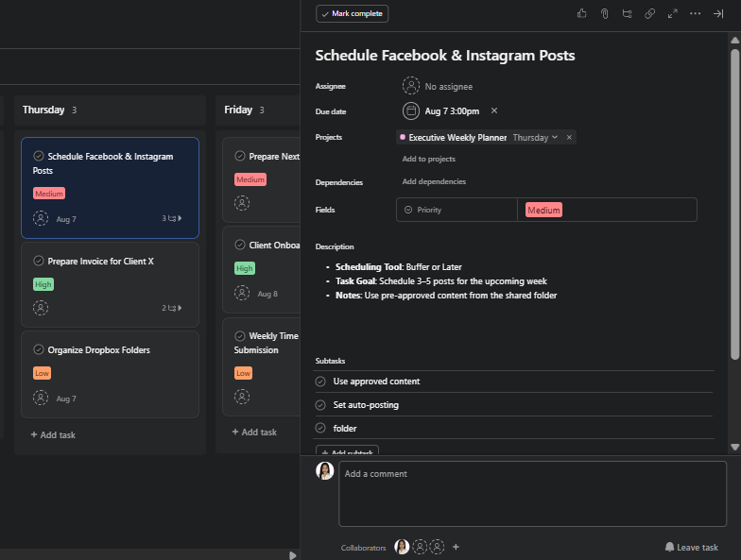Like this task with the thumbs-up icon
The height and width of the screenshot is (560, 741).
[x=581, y=14]
